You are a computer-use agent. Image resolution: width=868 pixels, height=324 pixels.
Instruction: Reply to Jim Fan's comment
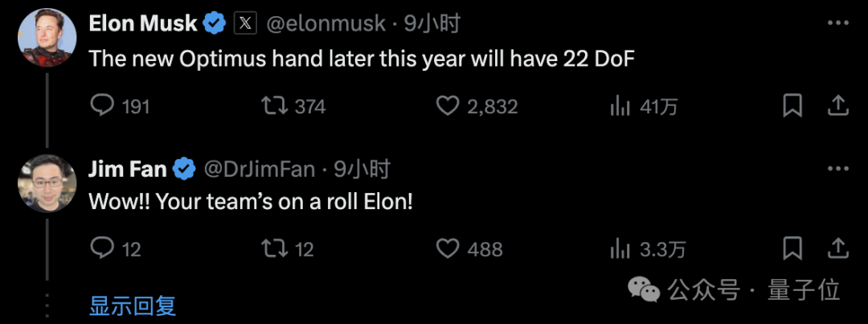click(102, 248)
